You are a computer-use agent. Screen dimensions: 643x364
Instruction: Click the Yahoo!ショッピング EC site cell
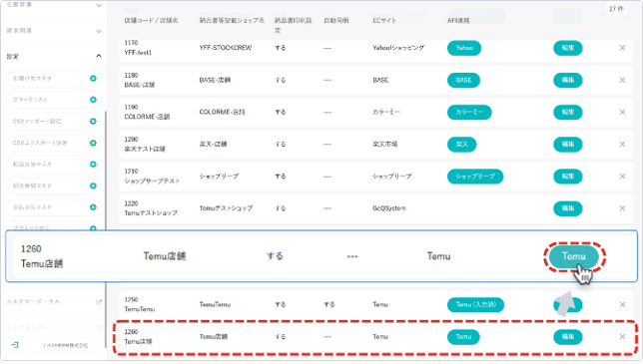click(398, 48)
